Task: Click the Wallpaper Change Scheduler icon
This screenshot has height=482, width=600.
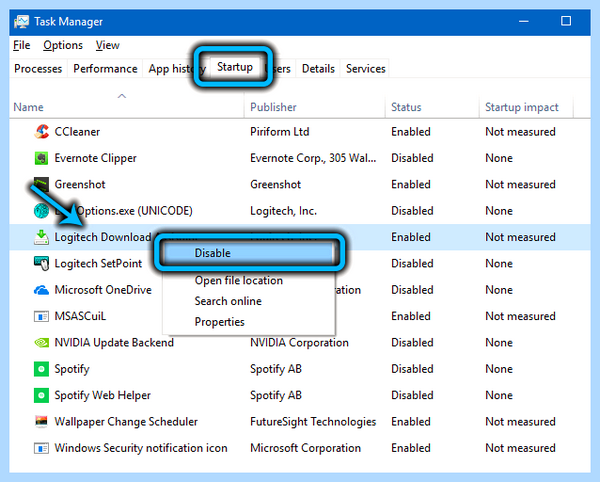Action: 41,422
